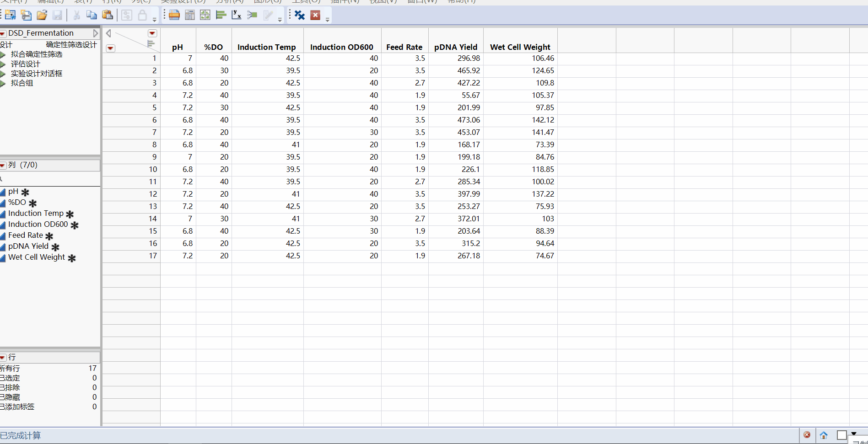Open the dropdown arrow beside the status bar box
The width and height of the screenshot is (868, 444).
point(854,433)
